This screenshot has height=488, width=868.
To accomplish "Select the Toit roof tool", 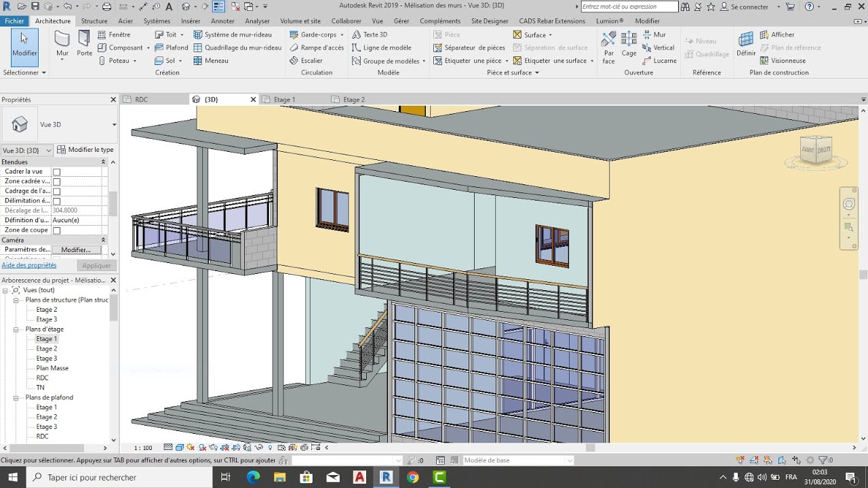I will (169, 35).
